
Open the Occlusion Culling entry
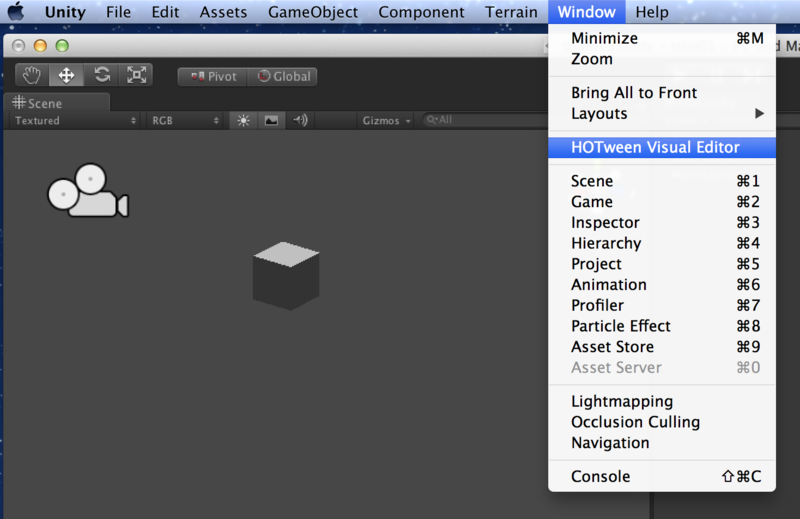click(x=662, y=422)
